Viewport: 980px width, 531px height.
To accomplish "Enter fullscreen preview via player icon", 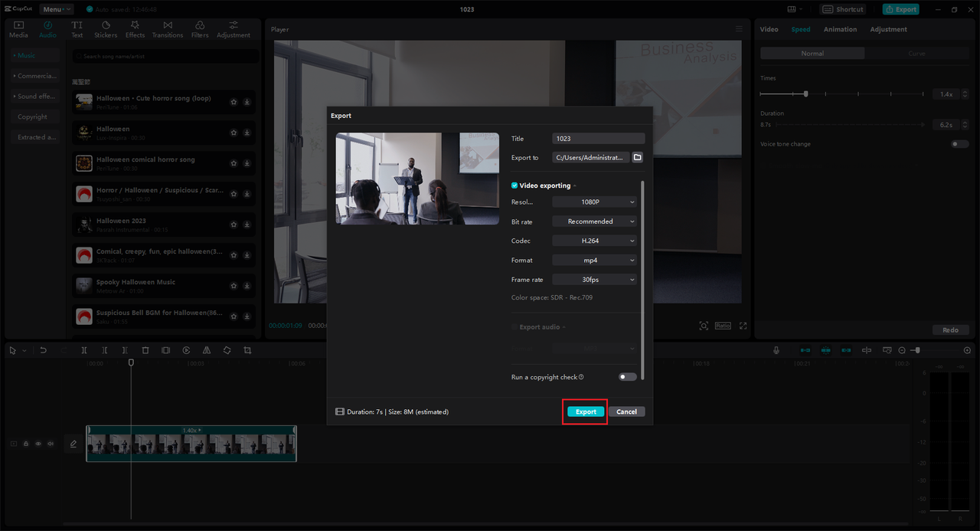I will coord(743,326).
